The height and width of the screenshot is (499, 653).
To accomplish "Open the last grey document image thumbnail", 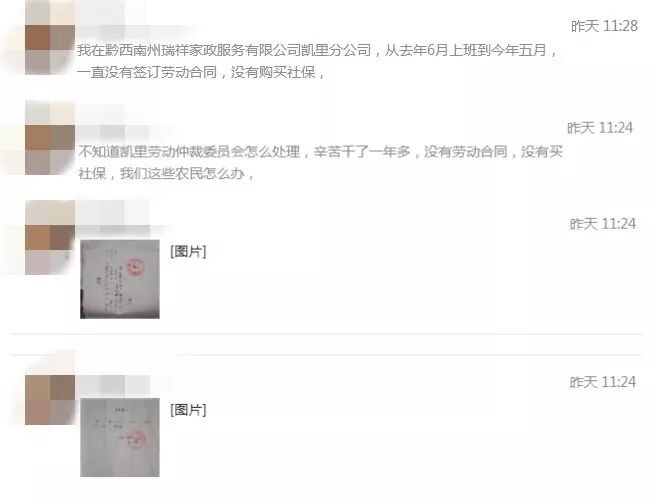I will coord(120,437).
